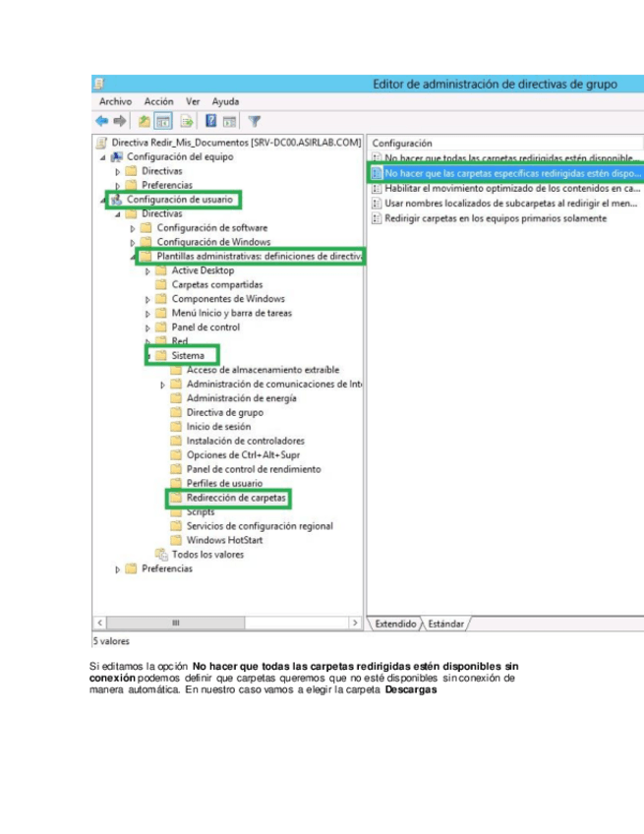Open help via the blue question-mark icon
Viewport: 644px width, 834px height.
coord(210,121)
